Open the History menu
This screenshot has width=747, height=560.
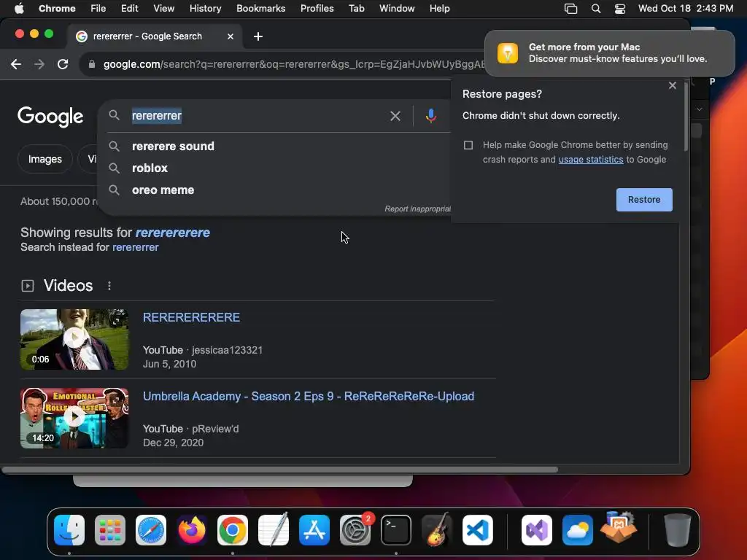click(205, 9)
